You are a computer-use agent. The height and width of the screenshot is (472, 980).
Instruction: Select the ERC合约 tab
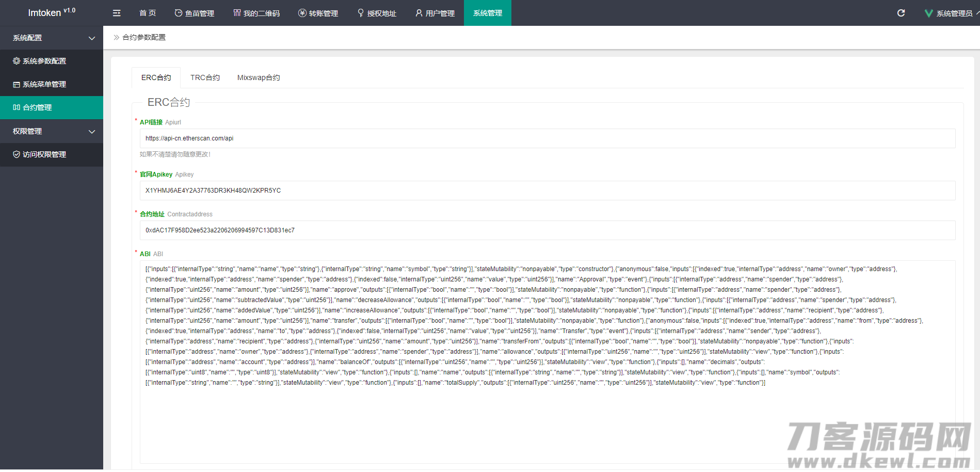pyautogui.click(x=156, y=77)
